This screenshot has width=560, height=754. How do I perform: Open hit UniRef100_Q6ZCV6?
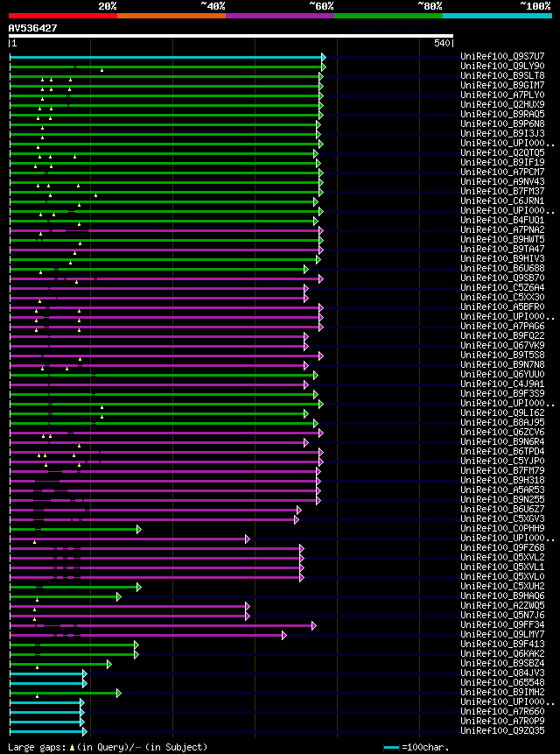point(503,433)
